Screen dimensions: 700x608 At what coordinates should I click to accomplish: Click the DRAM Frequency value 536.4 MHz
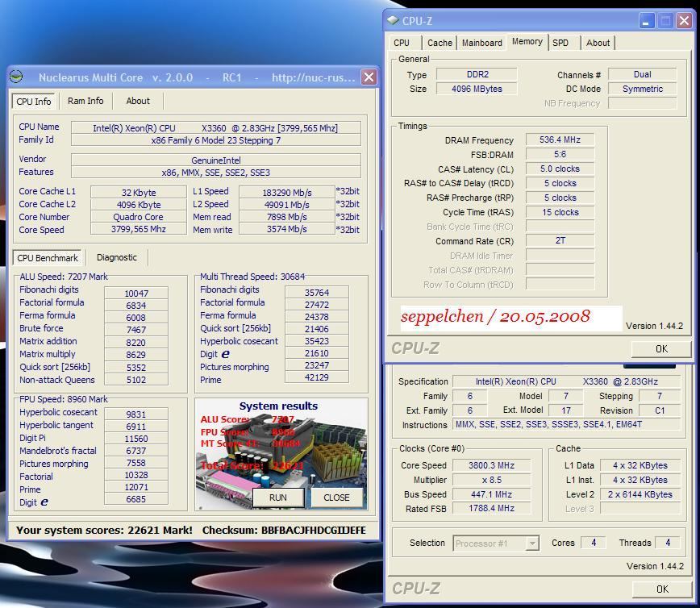pos(560,140)
